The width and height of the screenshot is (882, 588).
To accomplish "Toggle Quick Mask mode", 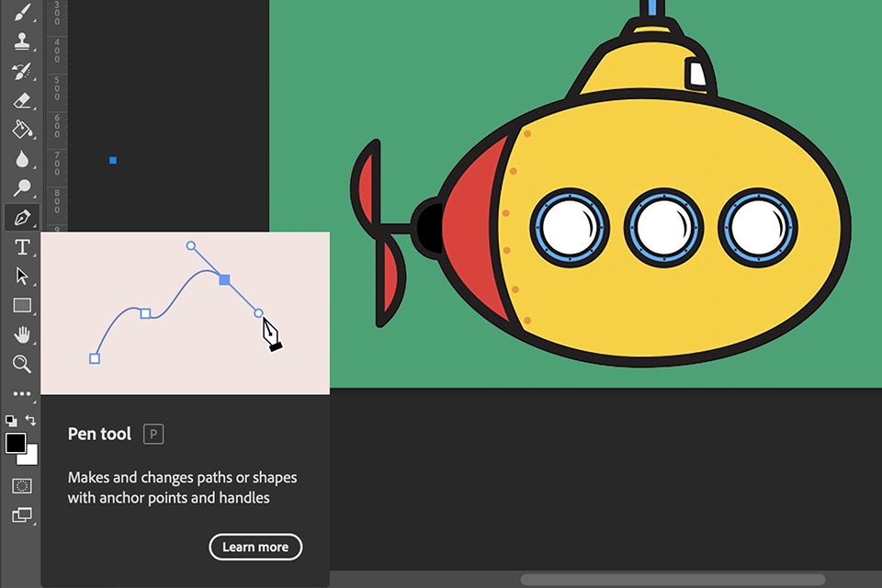I will click(x=22, y=486).
